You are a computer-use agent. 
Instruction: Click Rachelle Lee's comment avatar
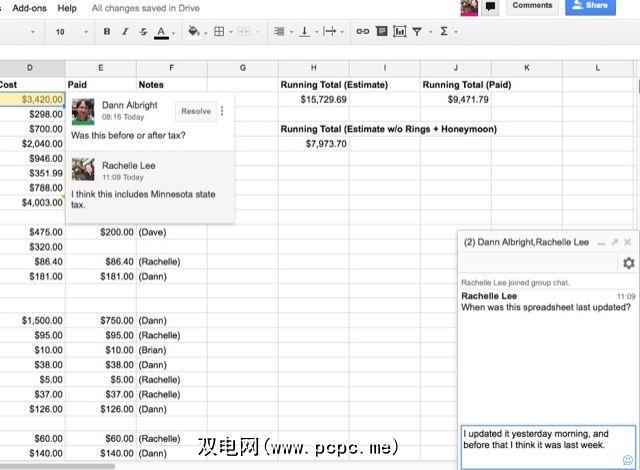83,169
